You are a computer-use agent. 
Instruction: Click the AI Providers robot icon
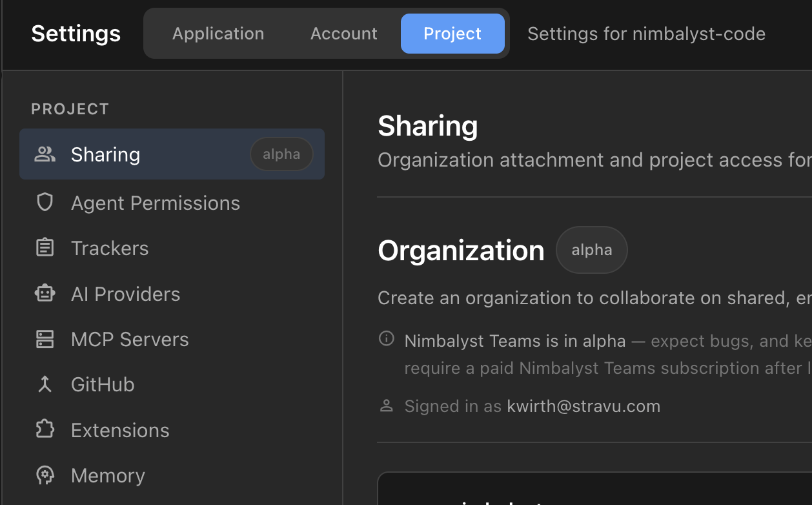(x=45, y=294)
